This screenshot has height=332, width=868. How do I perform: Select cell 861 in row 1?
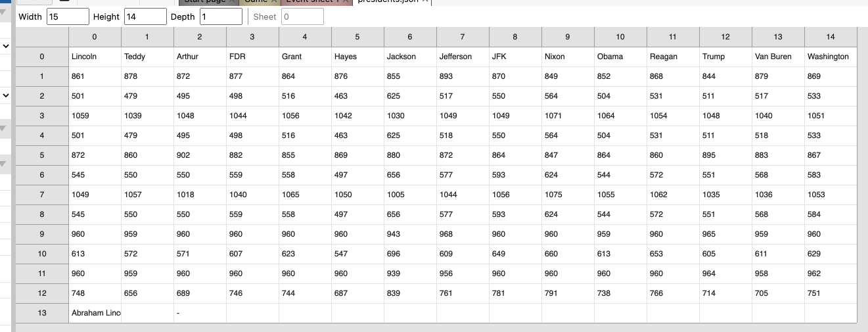[95, 76]
